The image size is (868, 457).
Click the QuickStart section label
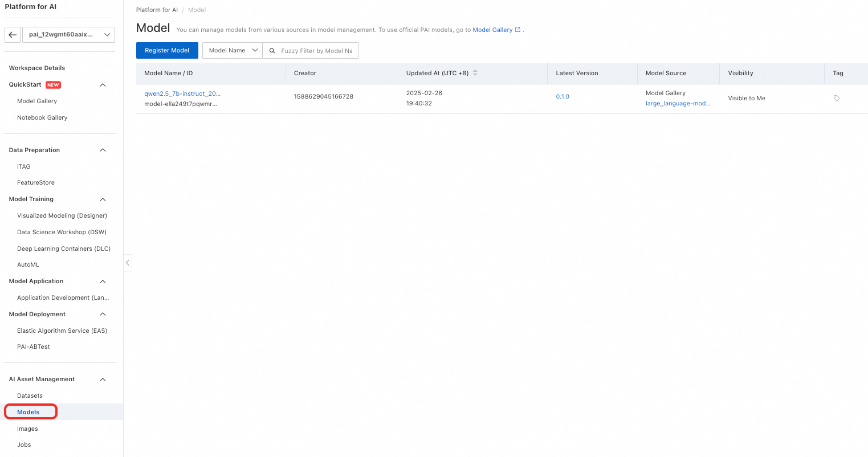click(x=25, y=84)
